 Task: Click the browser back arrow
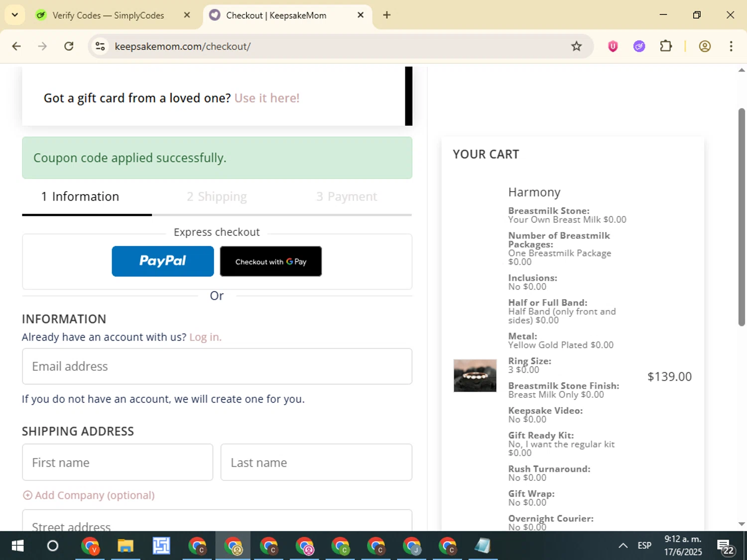16,46
